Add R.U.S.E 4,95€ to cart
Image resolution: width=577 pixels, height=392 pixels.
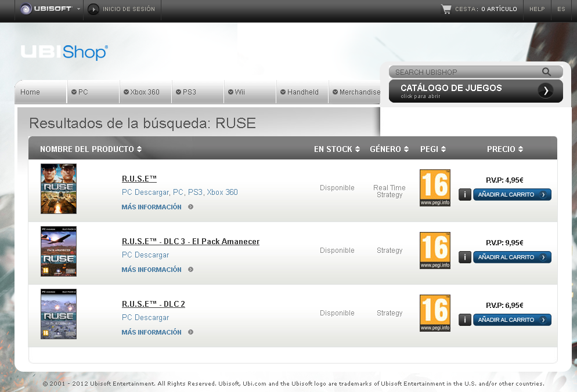512,194
